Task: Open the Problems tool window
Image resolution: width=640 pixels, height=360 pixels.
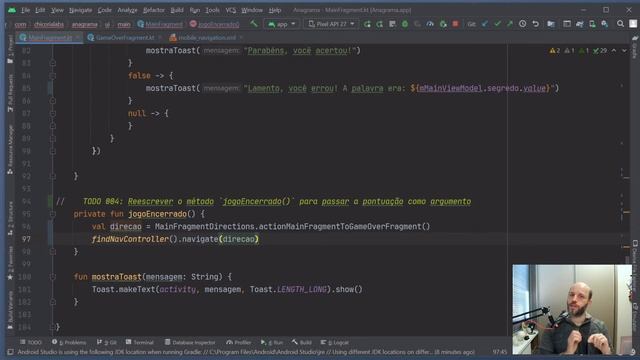Action: coord(69,342)
